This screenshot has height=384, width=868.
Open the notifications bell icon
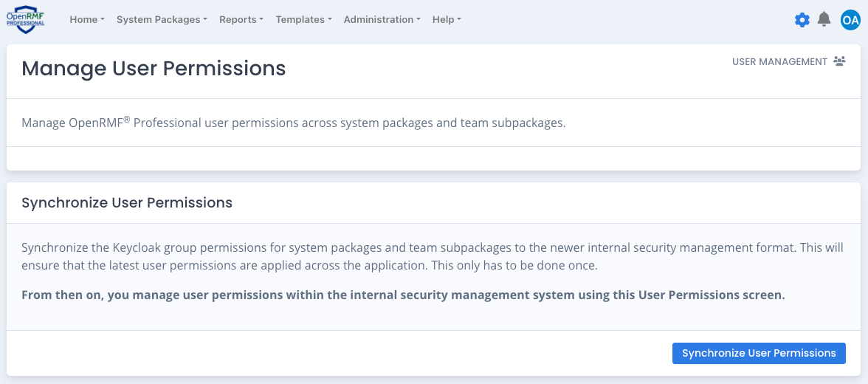824,19
